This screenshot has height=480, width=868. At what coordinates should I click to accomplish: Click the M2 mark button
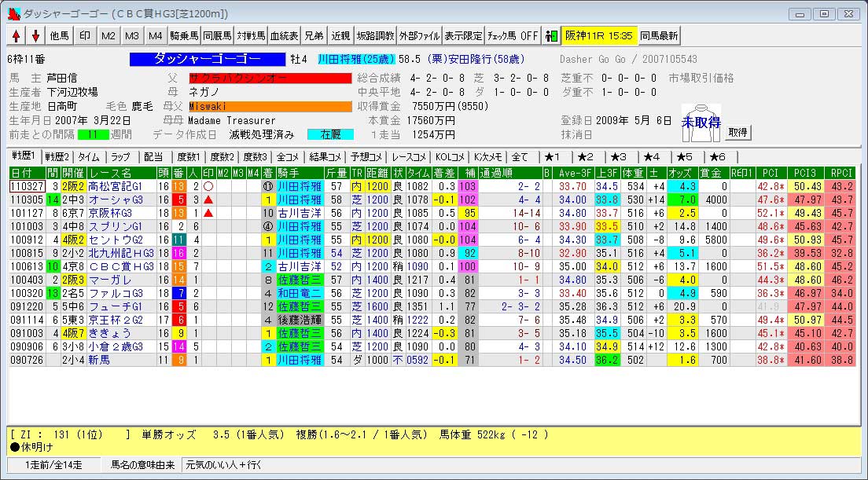[x=108, y=36]
